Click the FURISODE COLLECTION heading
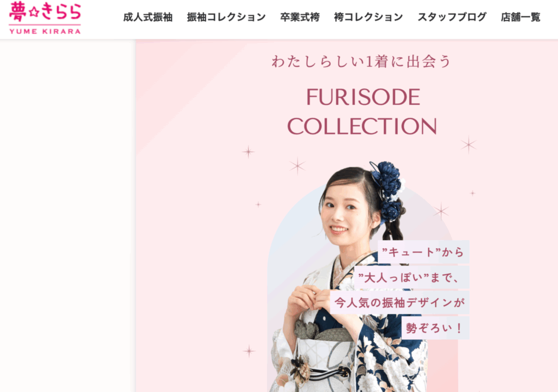The height and width of the screenshot is (392, 558). (x=362, y=112)
